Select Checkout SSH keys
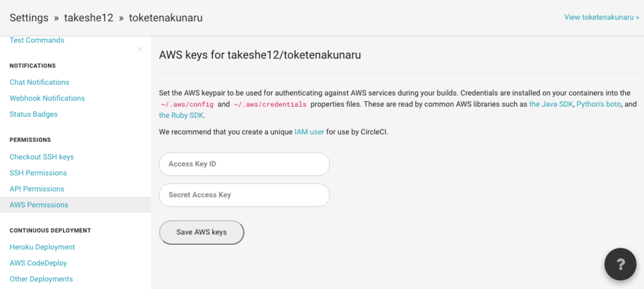This screenshot has height=289, width=644. click(x=42, y=157)
